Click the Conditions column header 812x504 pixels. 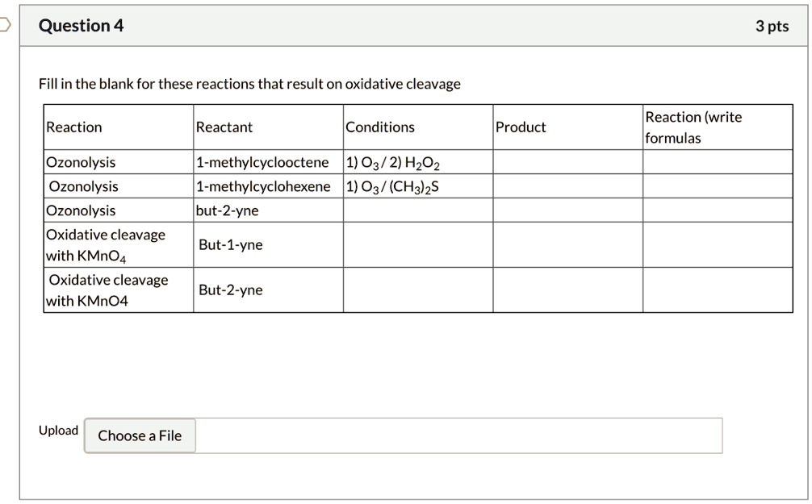click(379, 127)
